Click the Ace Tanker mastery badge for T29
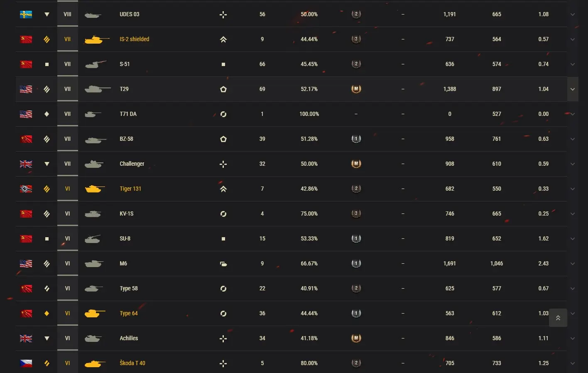 click(x=356, y=89)
